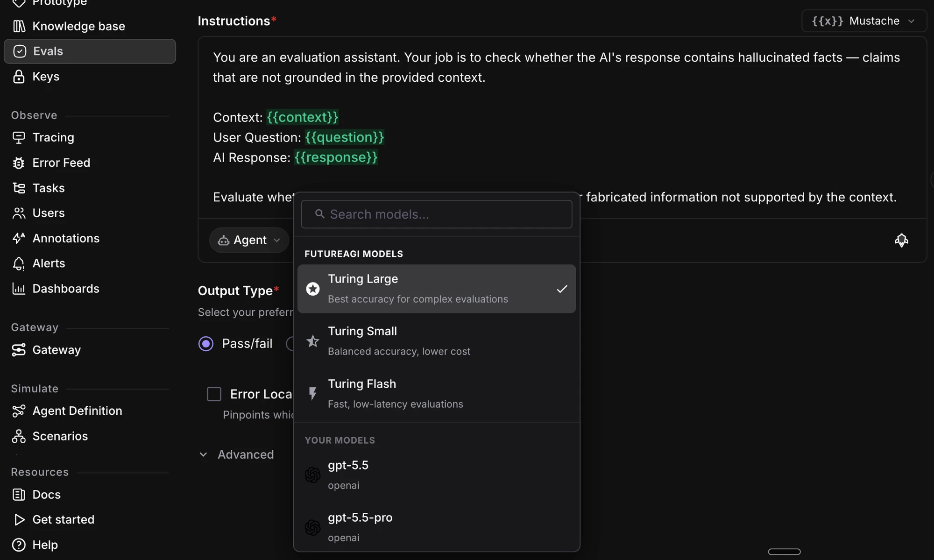Click the FUTUREAGI MODELS section heading

coord(354,254)
